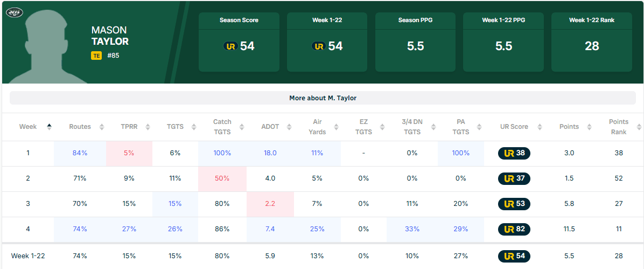Click the player silhouette photo

(50, 46)
